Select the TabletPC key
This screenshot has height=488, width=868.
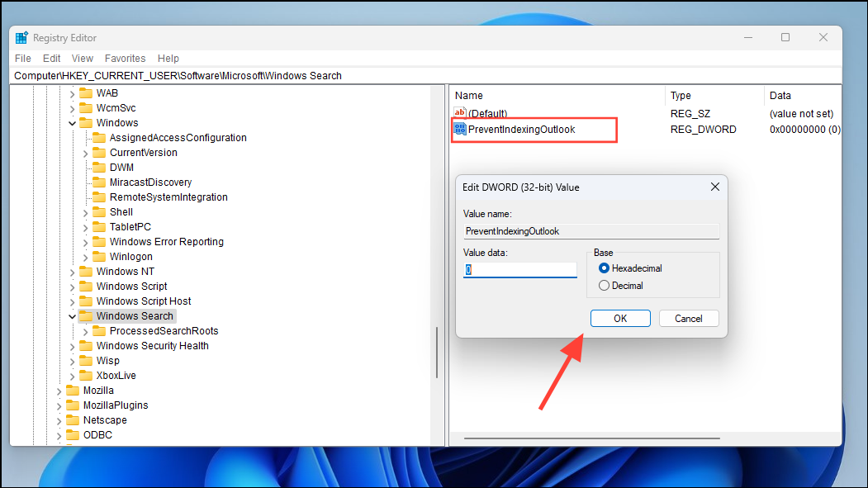tap(130, 227)
